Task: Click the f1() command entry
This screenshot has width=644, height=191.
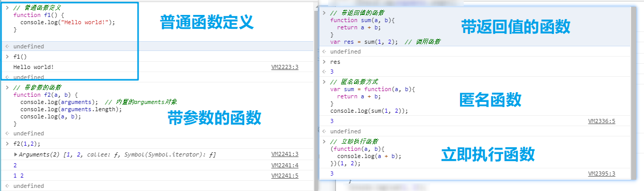Action: click(20, 57)
